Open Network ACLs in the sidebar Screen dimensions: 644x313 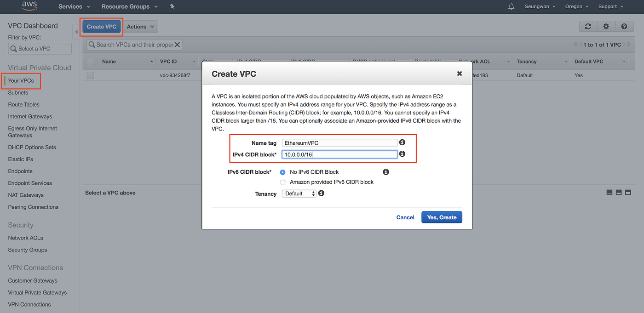tap(25, 238)
